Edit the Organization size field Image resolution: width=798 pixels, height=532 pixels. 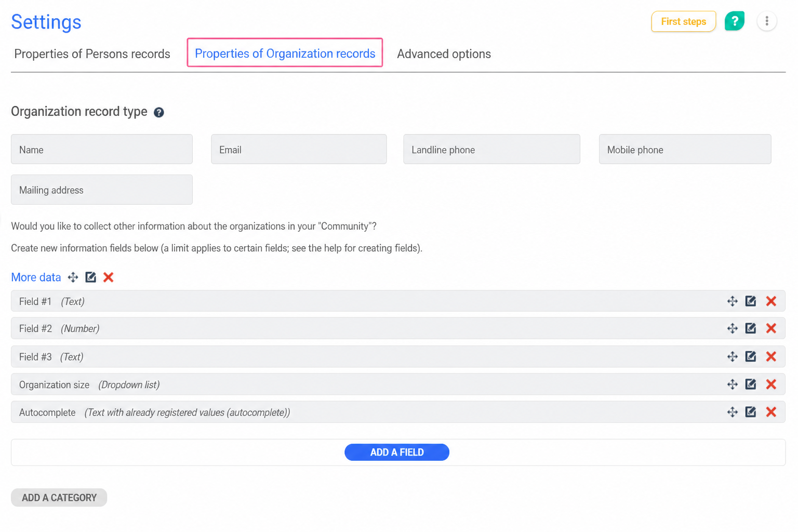[751, 384]
